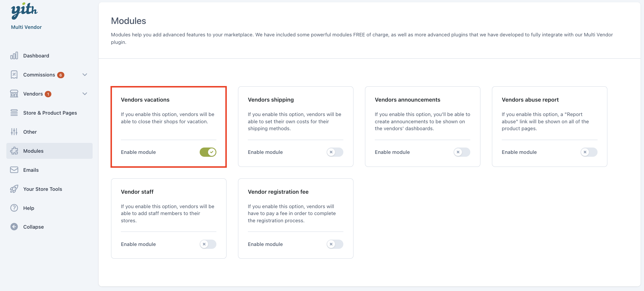Go to Store & Product Pages

(x=50, y=113)
